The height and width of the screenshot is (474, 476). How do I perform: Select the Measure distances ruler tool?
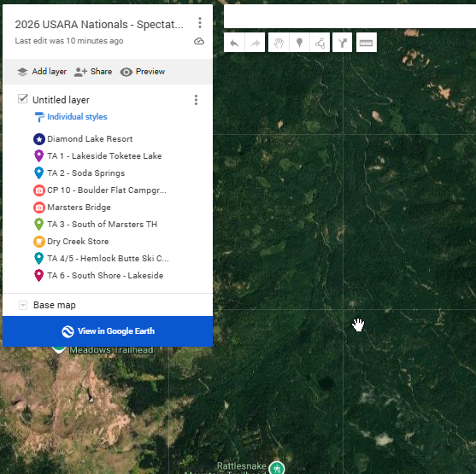coord(367,43)
